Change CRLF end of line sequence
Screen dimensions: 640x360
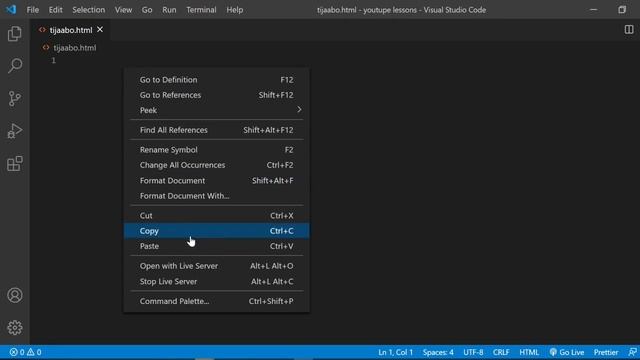pyautogui.click(x=501, y=352)
